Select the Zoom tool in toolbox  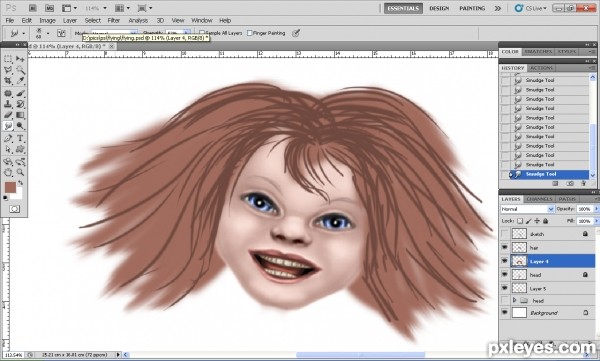pos(20,173)
